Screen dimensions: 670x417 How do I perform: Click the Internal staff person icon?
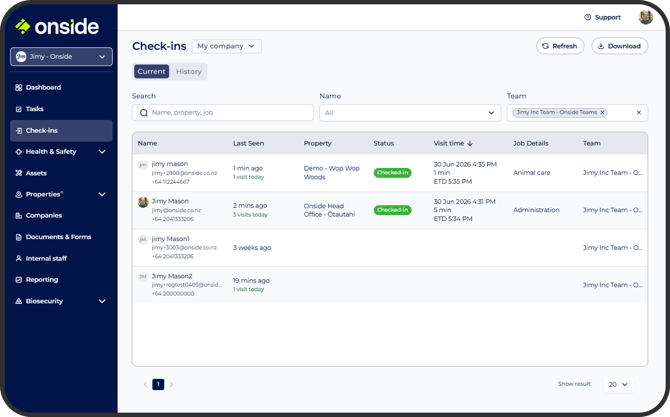pyautogui.click(x=18, y=258)
